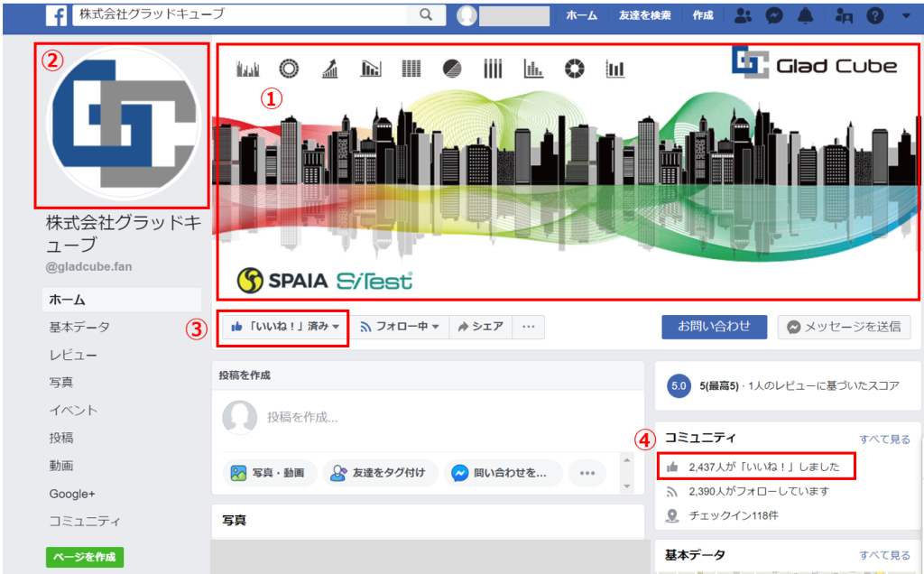Click the 5.0 rating badge
The width and height of the screenshot is (924, 574).
point(679,386)
